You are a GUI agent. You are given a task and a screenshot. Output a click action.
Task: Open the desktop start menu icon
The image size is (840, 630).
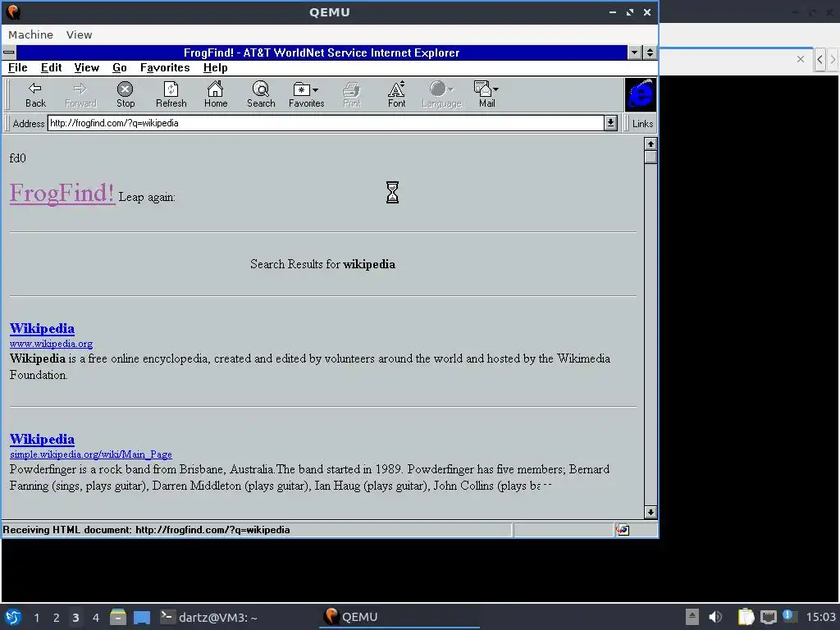coord(13,617)
